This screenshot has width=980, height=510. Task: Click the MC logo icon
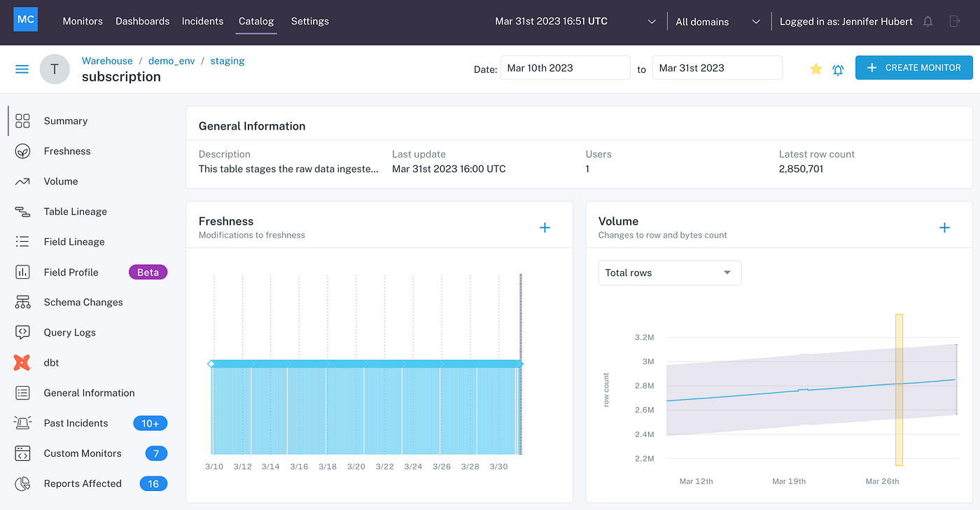(25, 20)
